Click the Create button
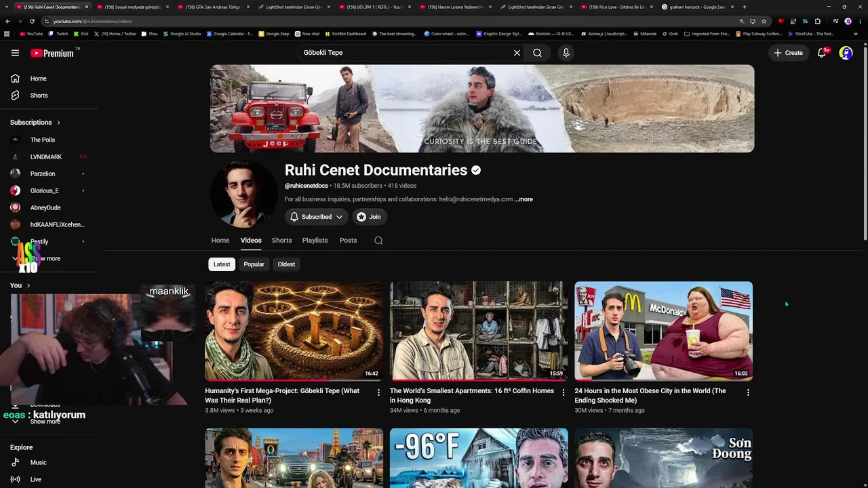Screen dimensions: 868x488 [788, 53]
